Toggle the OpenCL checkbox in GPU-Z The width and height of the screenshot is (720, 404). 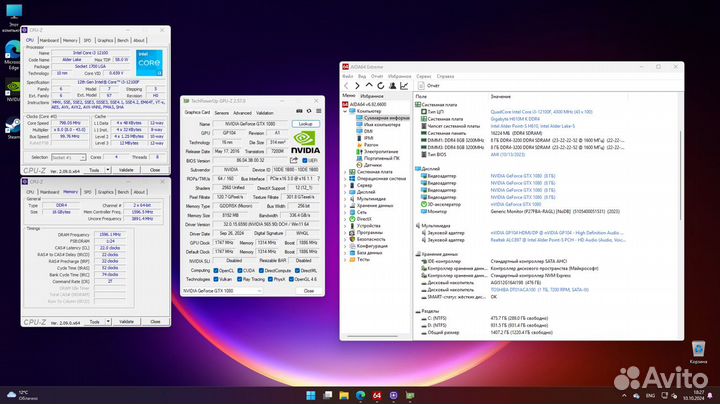(x=216, y=270)
